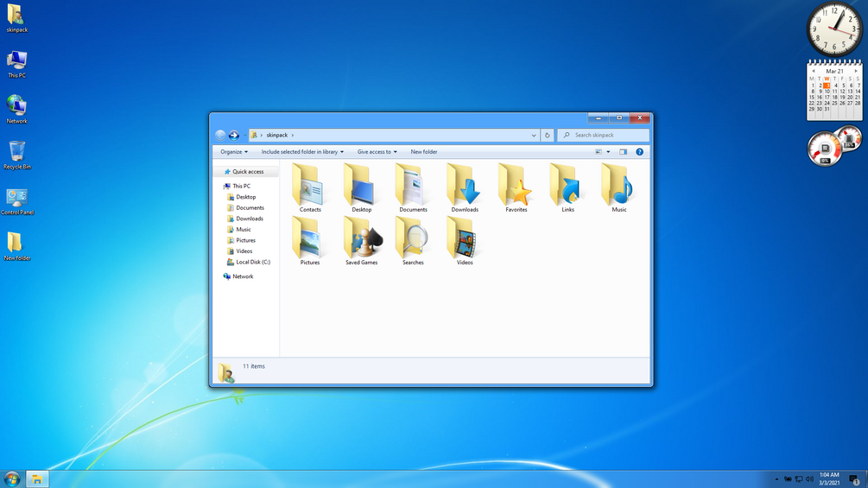Click highlighted day 3 in calendar gadget

tap(827, 86)
